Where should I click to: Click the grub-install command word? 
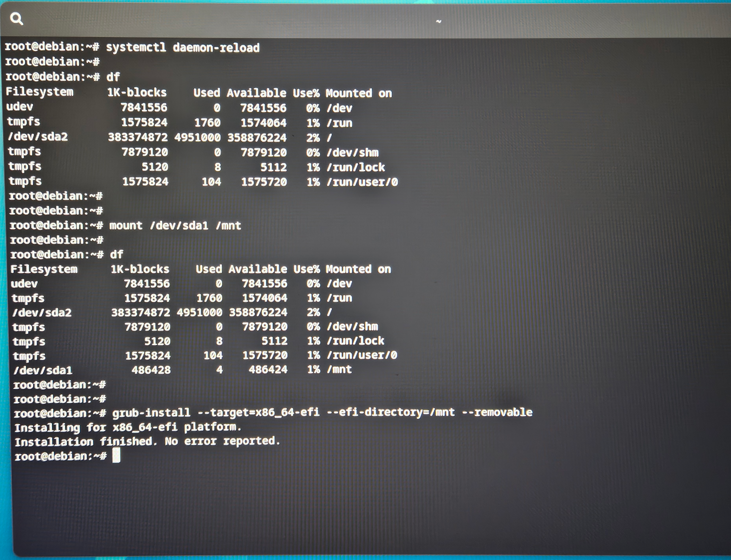click(x=151, y=413)
